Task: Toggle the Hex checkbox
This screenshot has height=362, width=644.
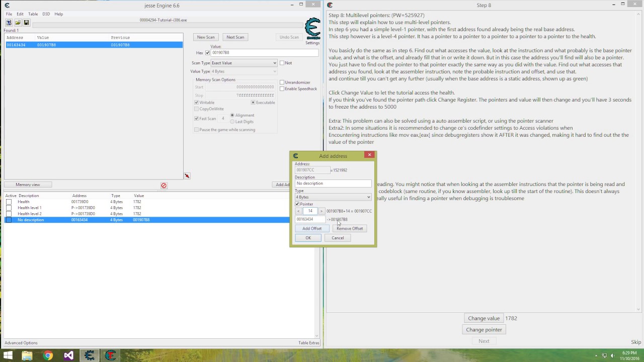Action: click(207, 53)
